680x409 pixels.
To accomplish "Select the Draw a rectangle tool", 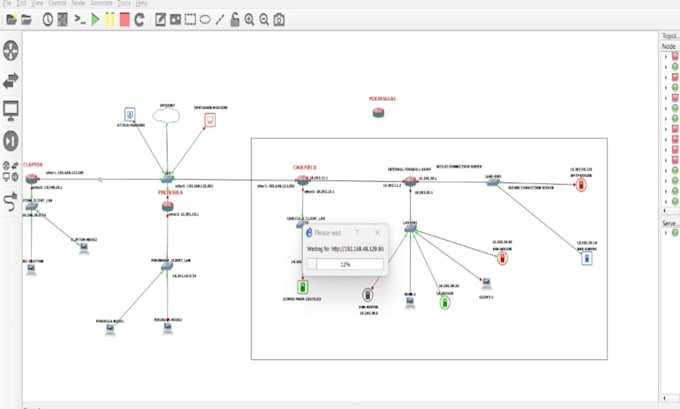I will point(190,20).
